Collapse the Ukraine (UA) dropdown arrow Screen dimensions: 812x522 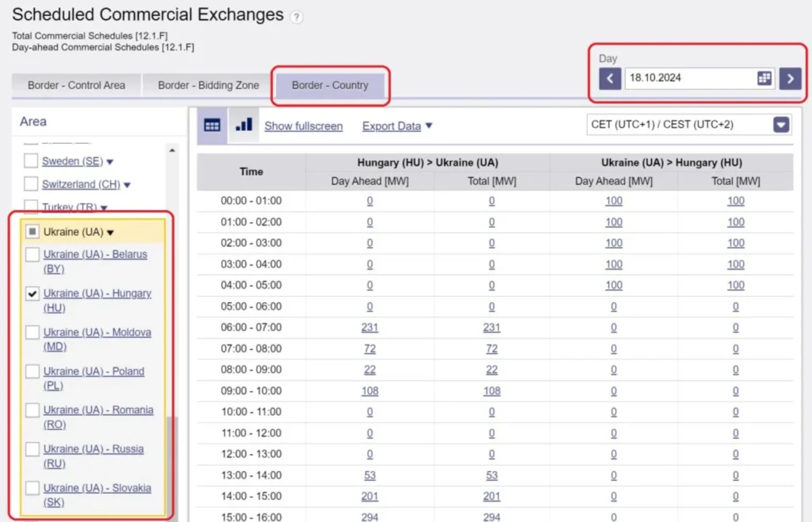click(110, 233)
